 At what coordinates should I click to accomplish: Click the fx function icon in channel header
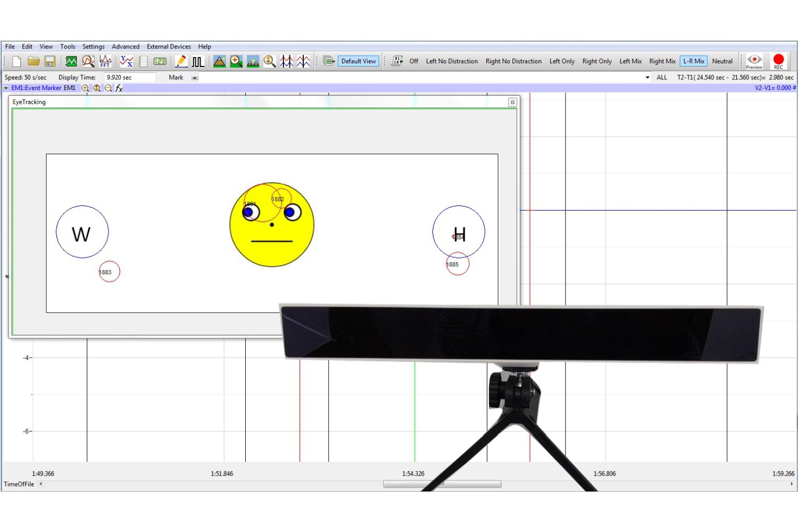tap(119, 88)
